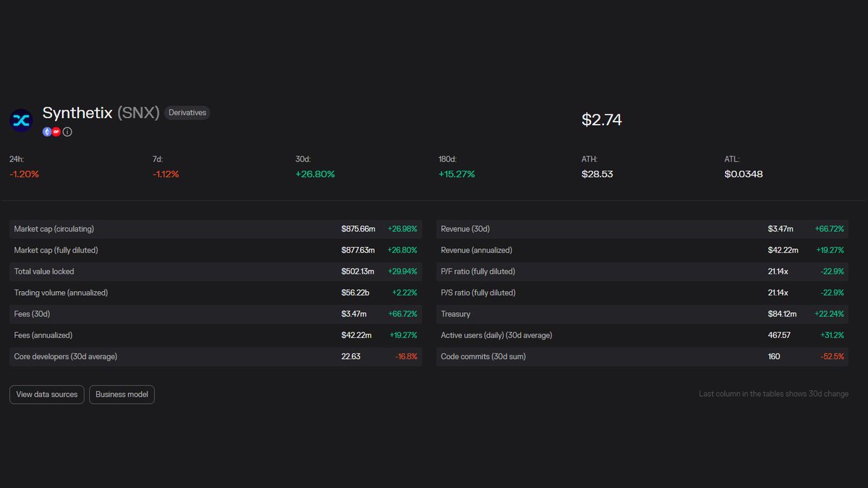Select the Fees (annualized) label
The image size is (868, 488).
[x=43, y=335]
